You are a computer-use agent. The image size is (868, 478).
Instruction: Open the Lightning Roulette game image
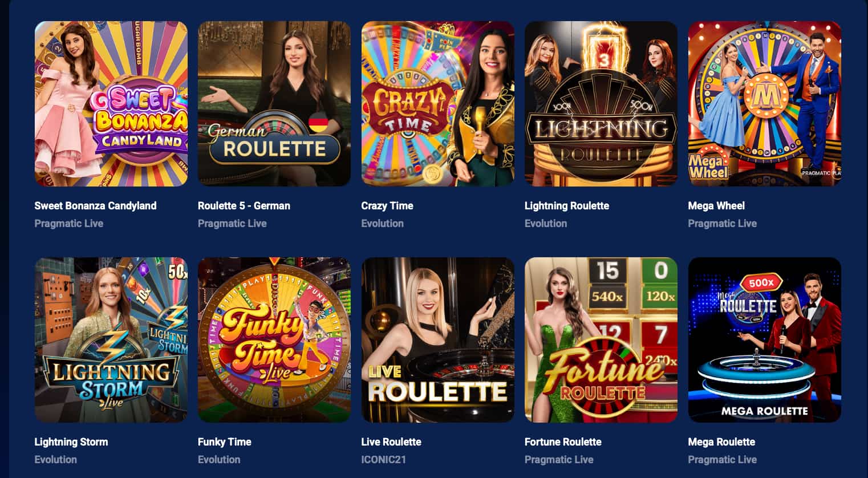[x=601, y=104]
